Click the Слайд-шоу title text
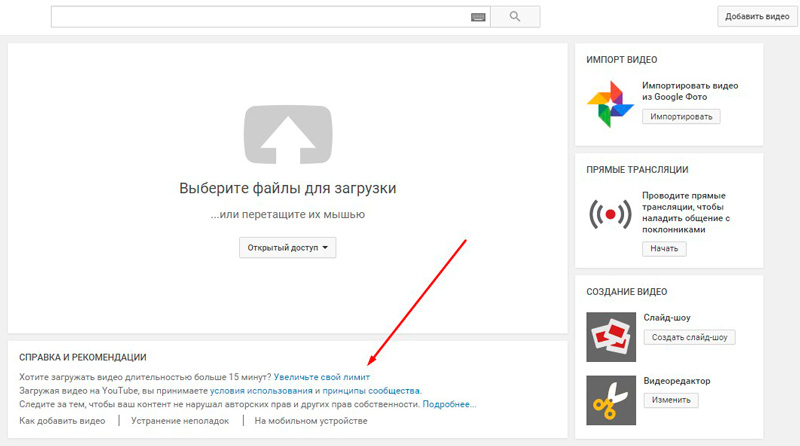 (667, 317)
